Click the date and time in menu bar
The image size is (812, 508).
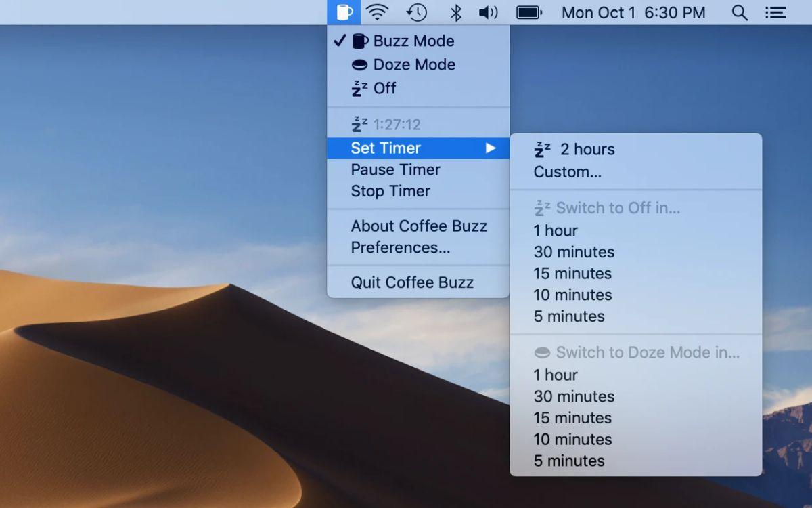(633, 12)
